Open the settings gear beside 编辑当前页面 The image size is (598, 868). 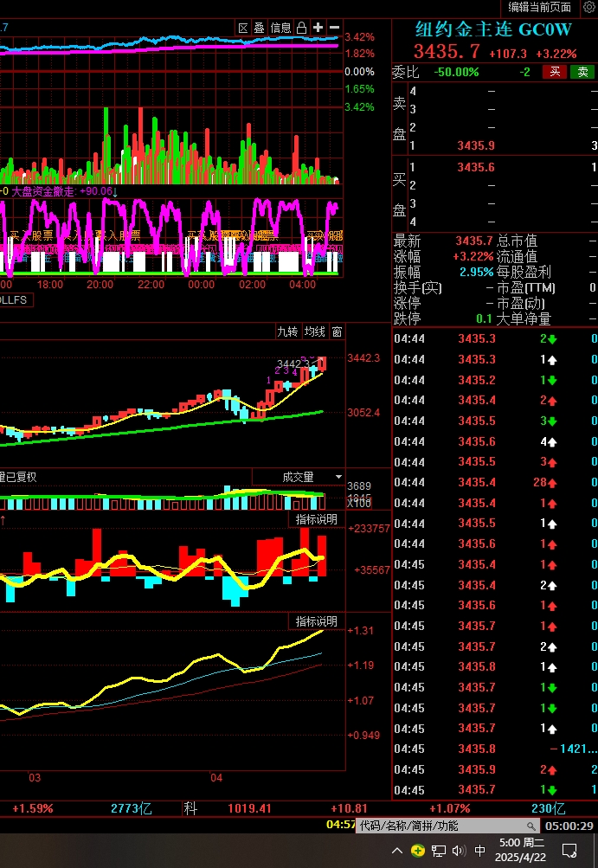[588, 8]
